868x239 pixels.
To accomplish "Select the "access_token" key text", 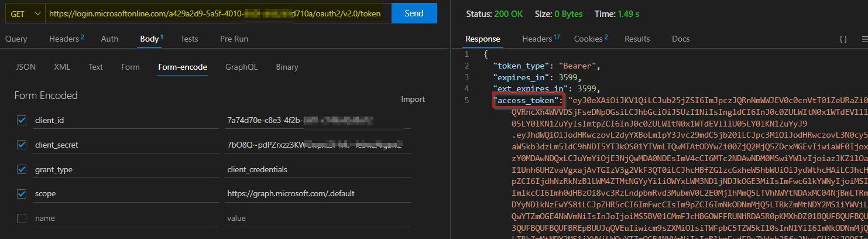I will click(527, 101).
